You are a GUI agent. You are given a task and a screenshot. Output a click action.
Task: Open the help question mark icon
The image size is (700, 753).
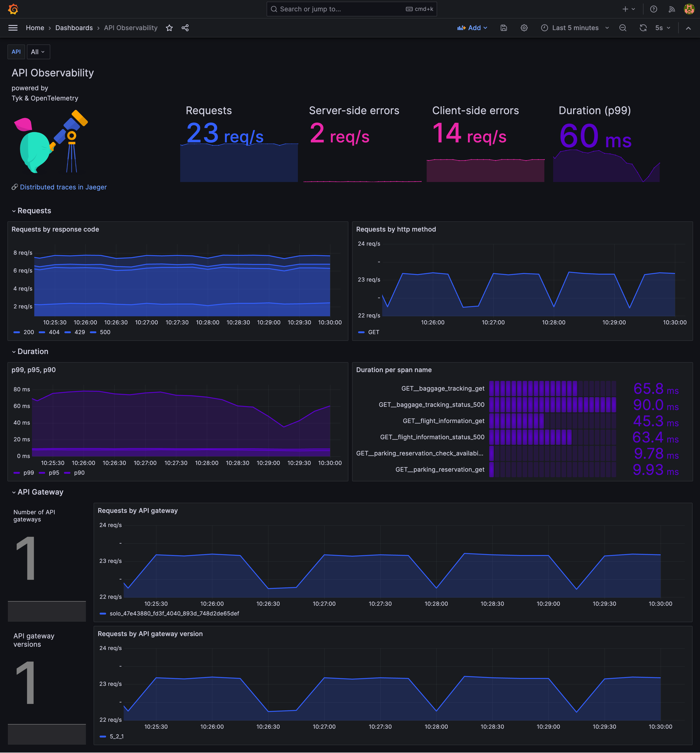pos(653,9)
